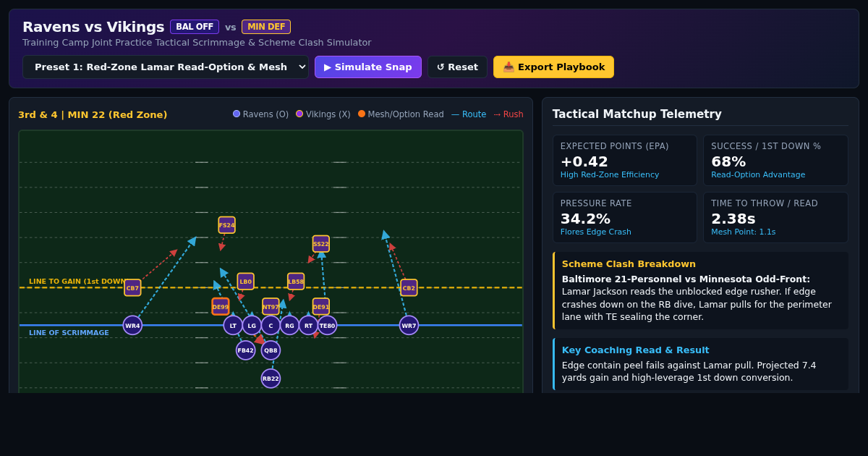Screen dimensions: 868x456
Task: Click the CB7 cornerback marker
Action: coord(132,288)
